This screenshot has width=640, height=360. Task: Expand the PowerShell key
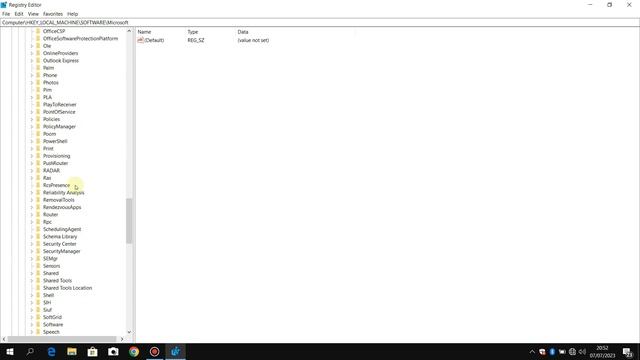32,141
